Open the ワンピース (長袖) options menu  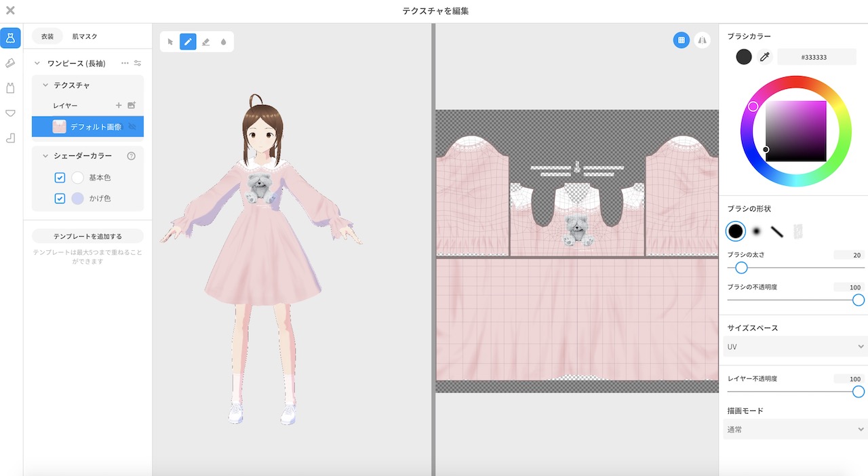[x=125, y=63]
